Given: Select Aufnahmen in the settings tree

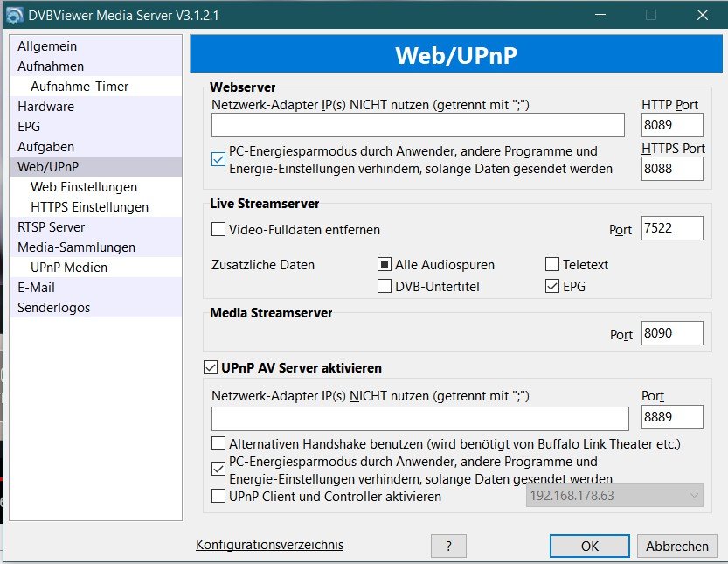Looking at the screenshot, I should point(51,66).
